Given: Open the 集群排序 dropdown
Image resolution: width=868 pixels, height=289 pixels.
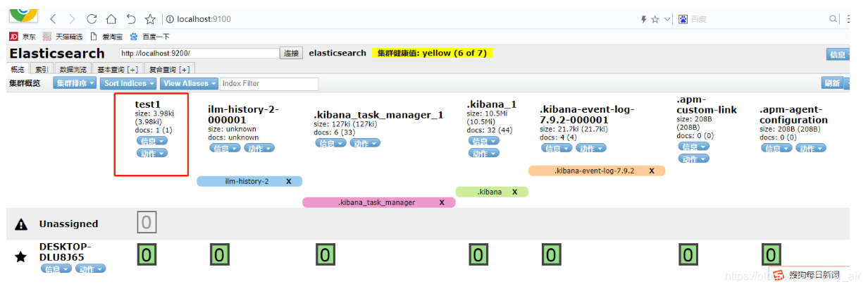Looking at the screenshot, I should (x=75, y=83).
